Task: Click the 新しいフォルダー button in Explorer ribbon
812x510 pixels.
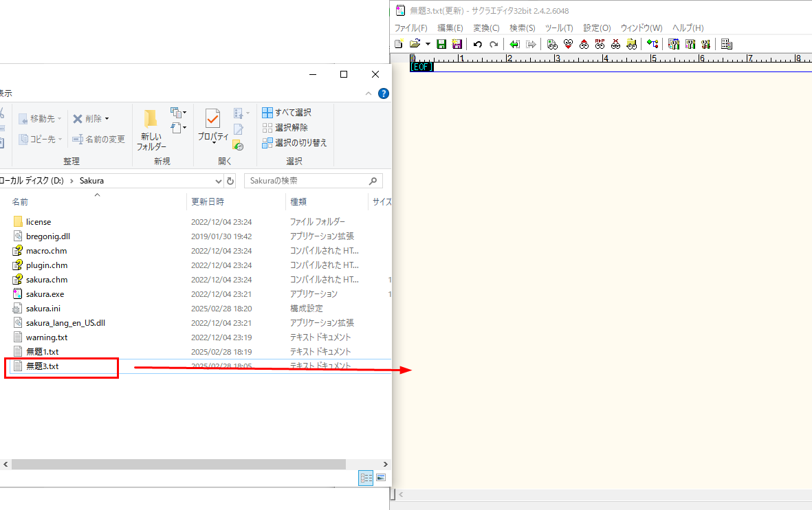Action: tap(151, 129)
